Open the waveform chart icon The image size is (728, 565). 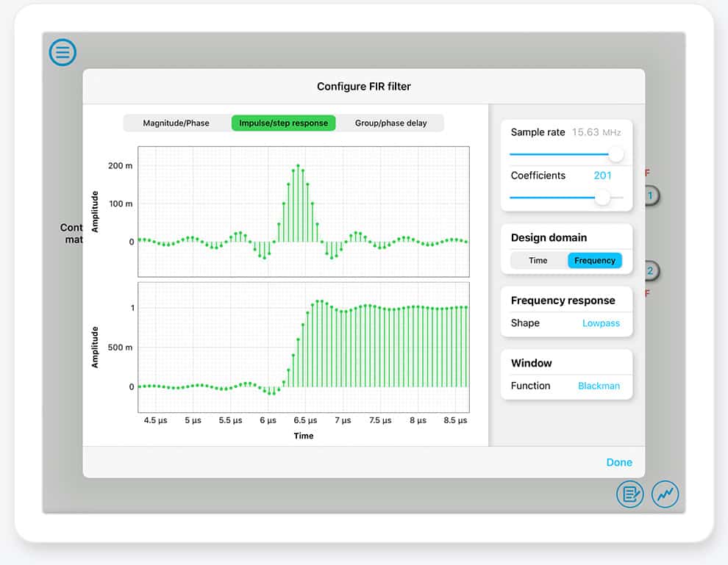(x=665, y=494)
